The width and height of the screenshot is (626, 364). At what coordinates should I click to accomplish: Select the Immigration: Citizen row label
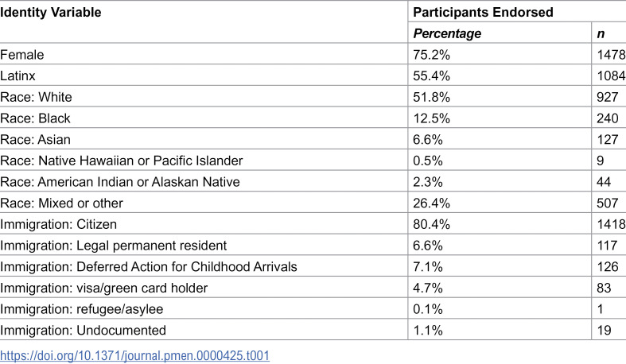click(58, 224)
